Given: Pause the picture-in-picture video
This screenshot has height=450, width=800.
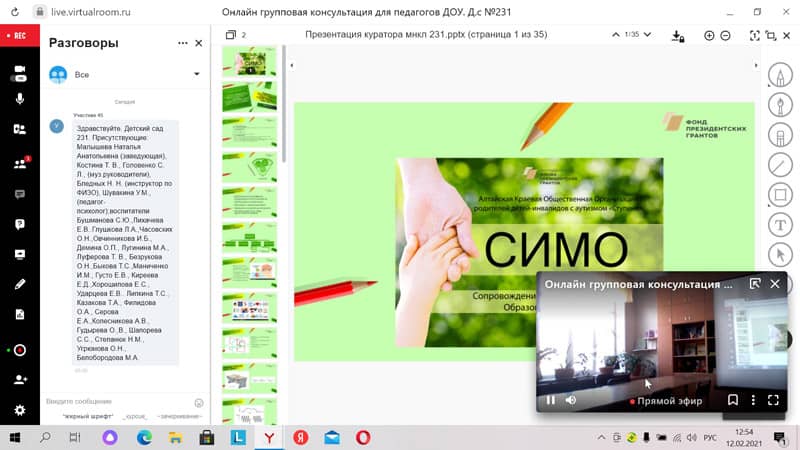Looking at the screenshot, I should (x=551, y=401).
